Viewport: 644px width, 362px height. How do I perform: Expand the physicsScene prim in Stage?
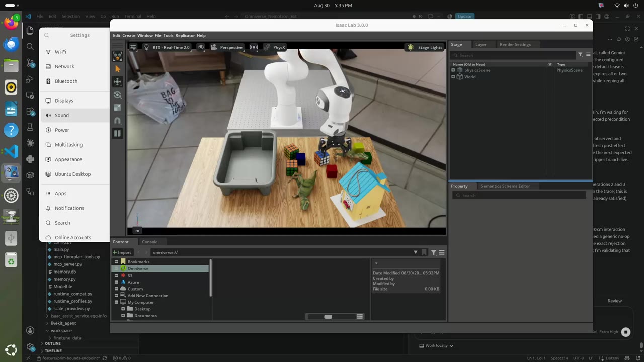coord(453,70)
